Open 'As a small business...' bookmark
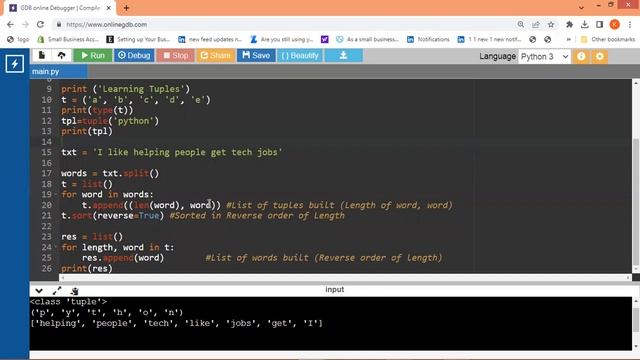The width and height of the screenshot is (640, 360). pyautogui.click(x=367, y=39)
